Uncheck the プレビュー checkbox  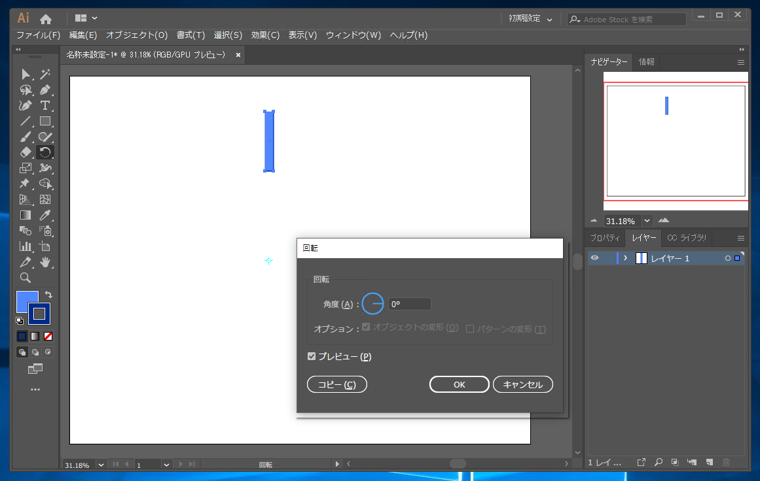[312, 356]
